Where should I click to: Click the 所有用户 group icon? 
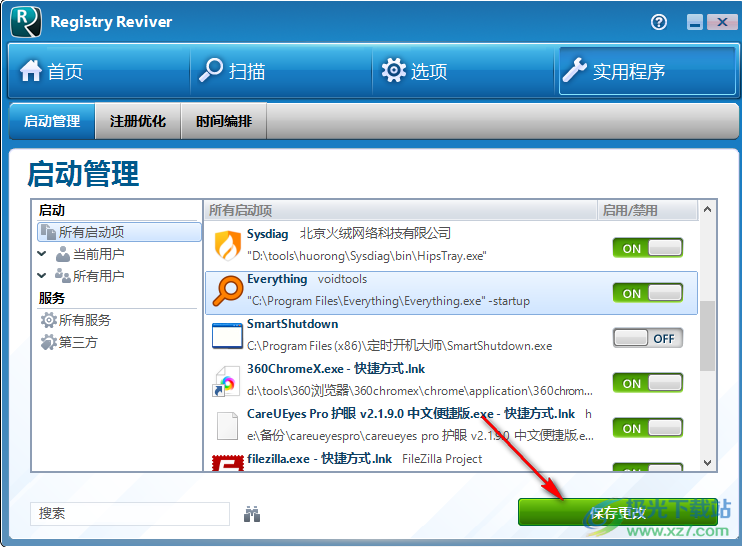click(x=62, y=275)
